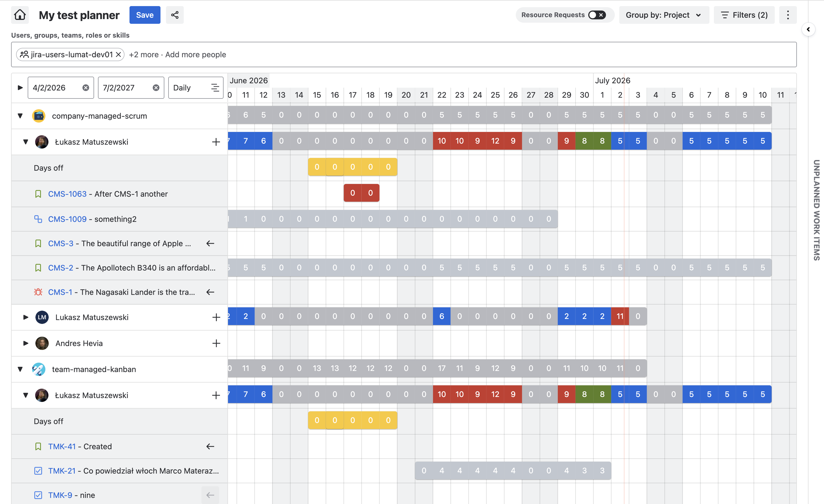This screenshot has height=504, width=824.
Task: Click "Add more people" in the people field
Action: tap(196, 54)
